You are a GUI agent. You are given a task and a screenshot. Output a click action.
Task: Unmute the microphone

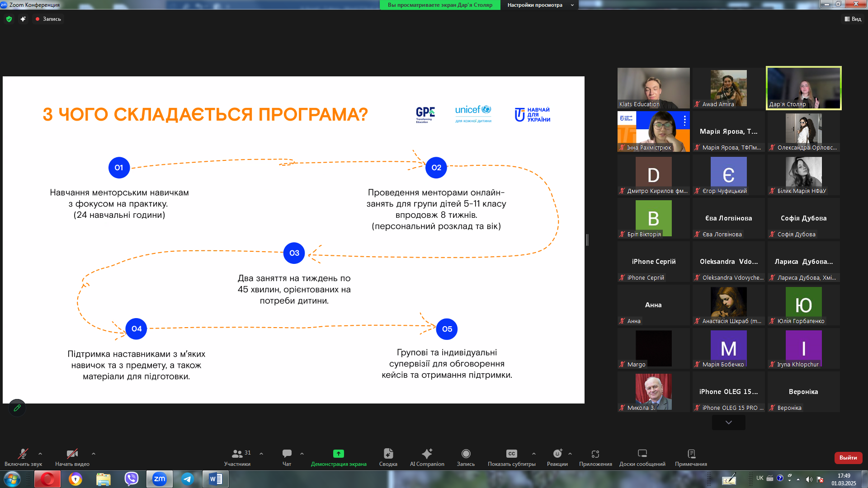[23, 454]
